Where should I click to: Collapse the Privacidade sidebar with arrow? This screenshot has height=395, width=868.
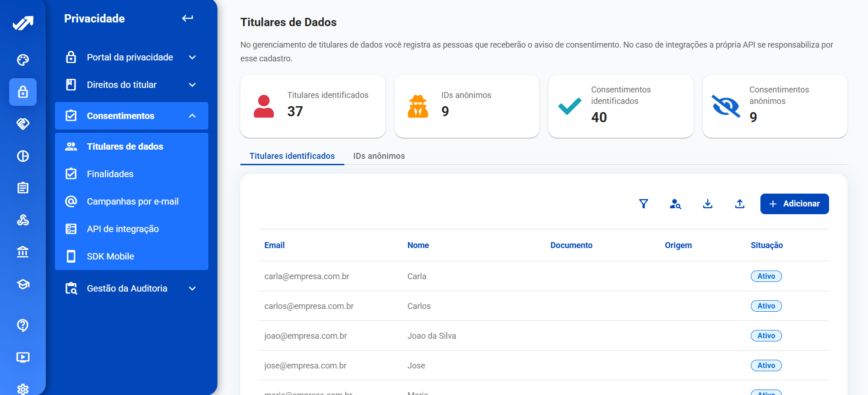coord(188,18)
